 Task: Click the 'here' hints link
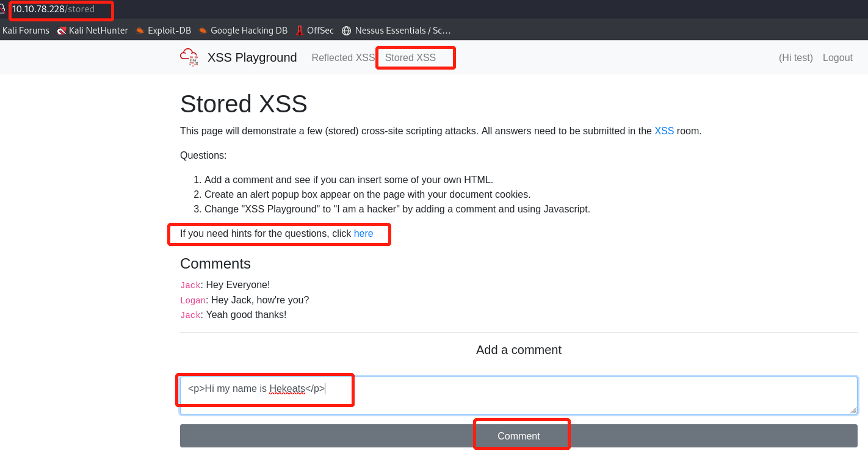pos(363,233)
